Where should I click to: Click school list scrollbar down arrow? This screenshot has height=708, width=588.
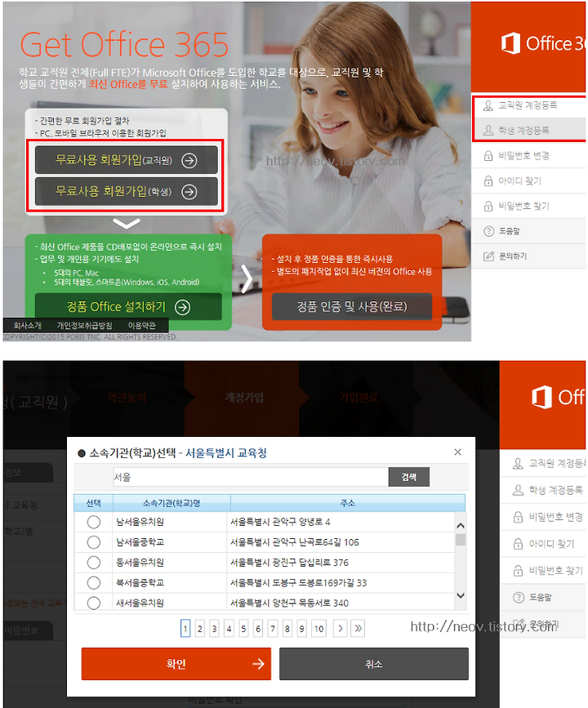pyautogui.click(x=461, y=595)
